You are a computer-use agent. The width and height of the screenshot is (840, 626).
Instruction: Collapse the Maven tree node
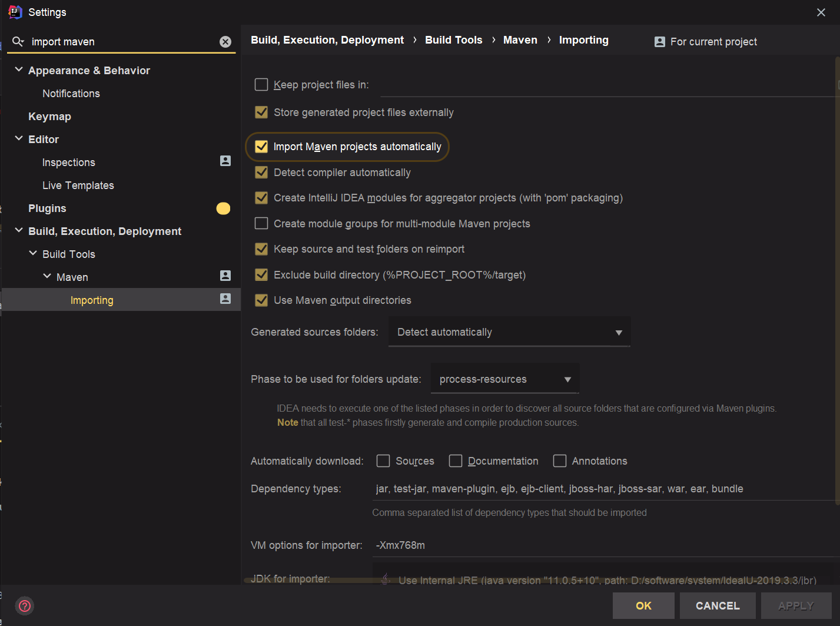point(47,276)
